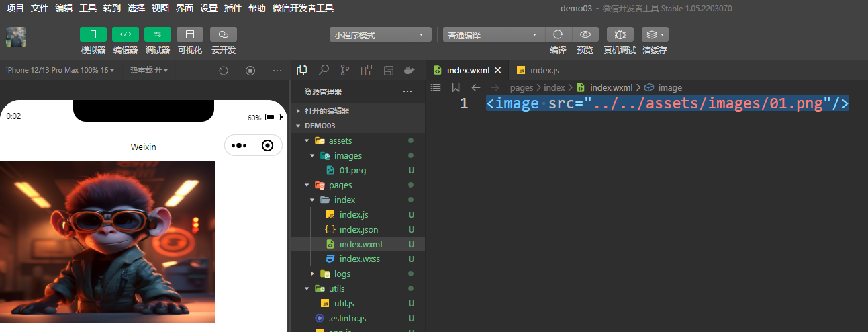The height and width of the screenshot is (332, 868).
Task: Click the 清缓存 clear cache layers icon
Action: pos(655,34)
